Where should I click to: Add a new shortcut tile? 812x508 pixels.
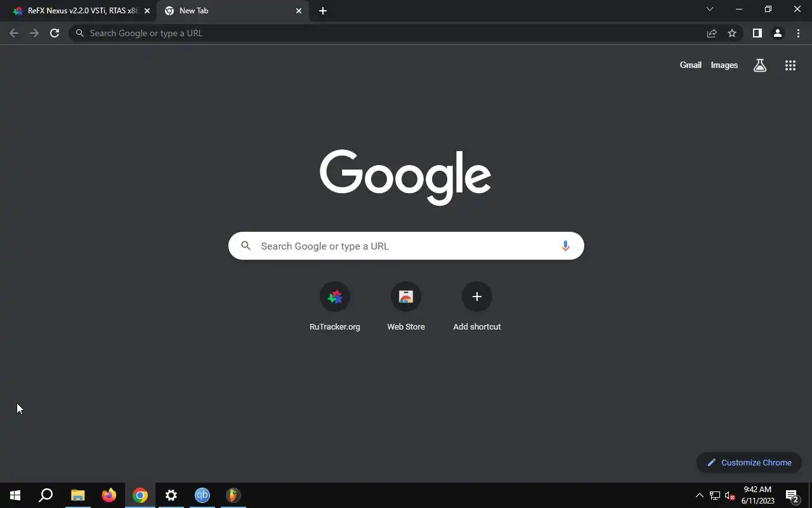tap(477, 307)
